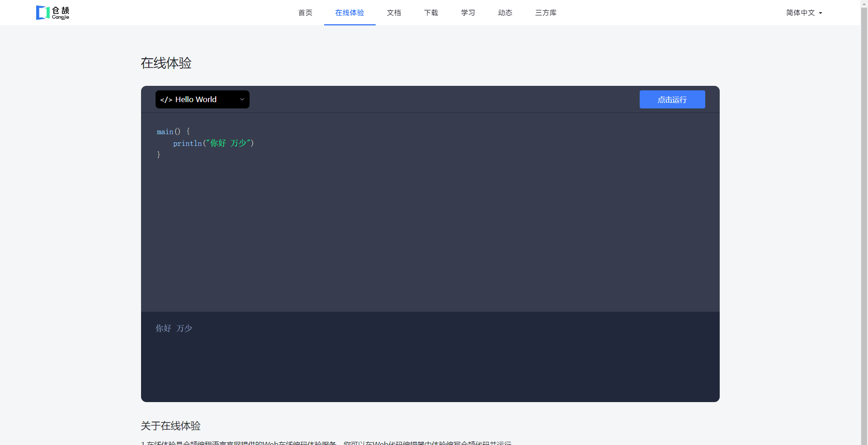Open the 学习 navigation item

pos(468,13)
